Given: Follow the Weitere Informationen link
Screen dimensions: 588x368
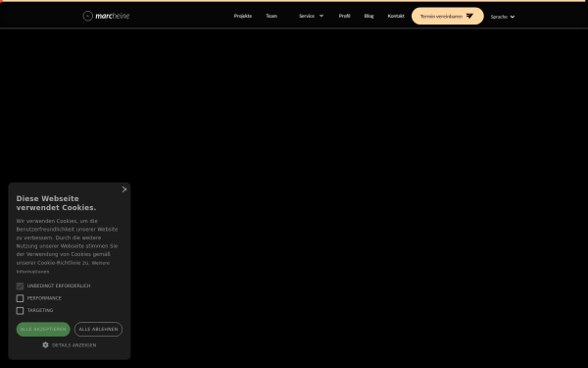Looking at the screenshot, I should click(63, 267).
